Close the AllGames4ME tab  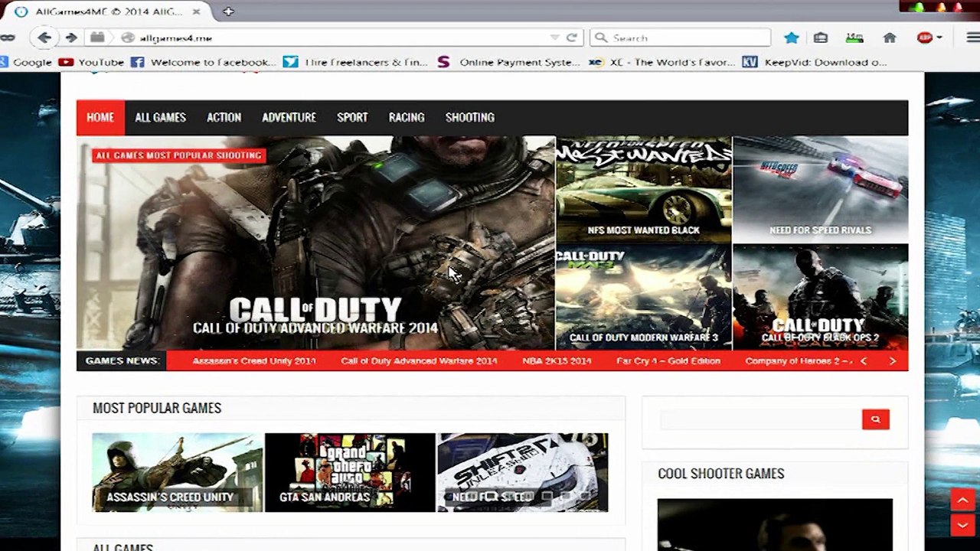tap(197, 11)
